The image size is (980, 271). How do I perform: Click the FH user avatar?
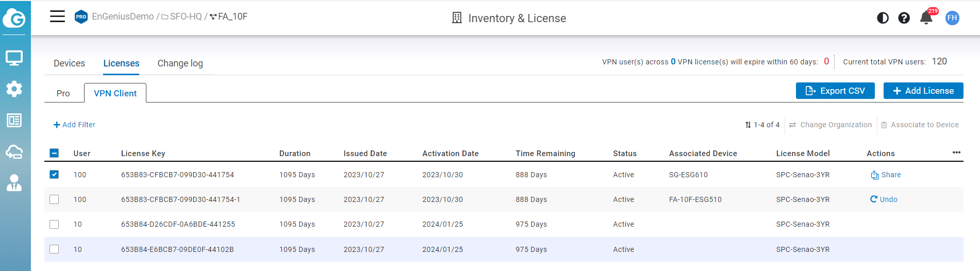coord(952,18)
